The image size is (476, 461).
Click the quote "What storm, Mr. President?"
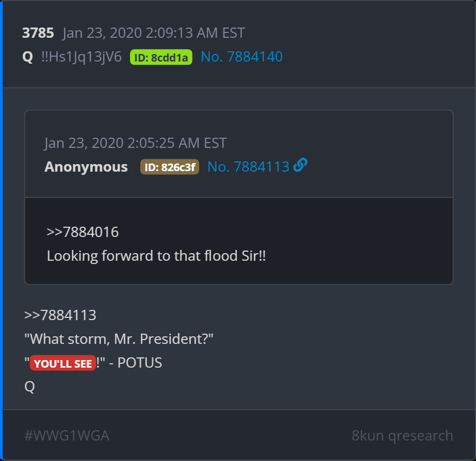click(119, 338)
